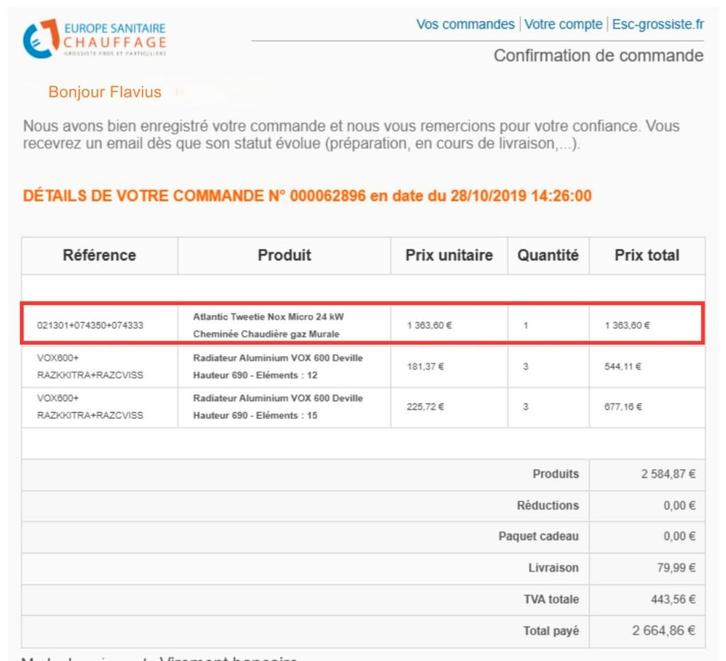Select the Radiateur VOX 600 Eléments 12 row
The height and width of the screenshot is (661, 726).
[277, 366]
